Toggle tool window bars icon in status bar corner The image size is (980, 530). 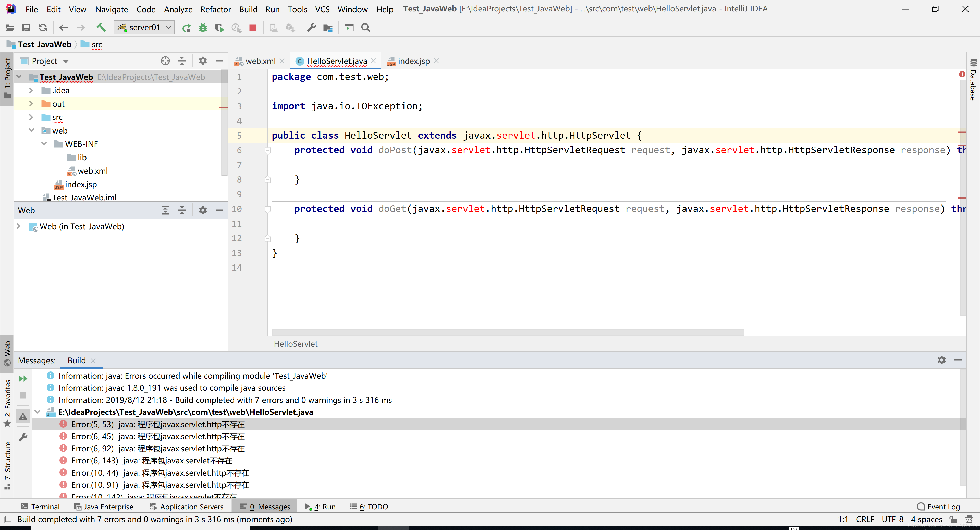(x=8, y=519)
